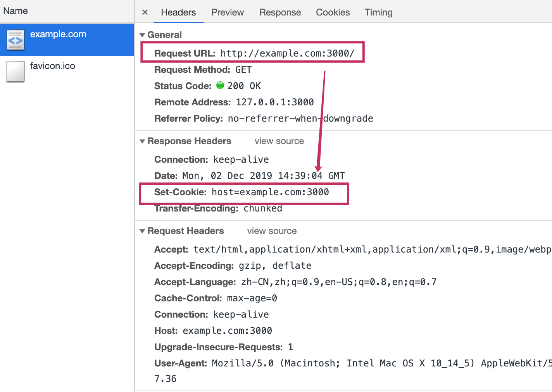The height and width of the screenshot is (392, 552).
Task: Collapse the Response Headers section
Action: 142,141
